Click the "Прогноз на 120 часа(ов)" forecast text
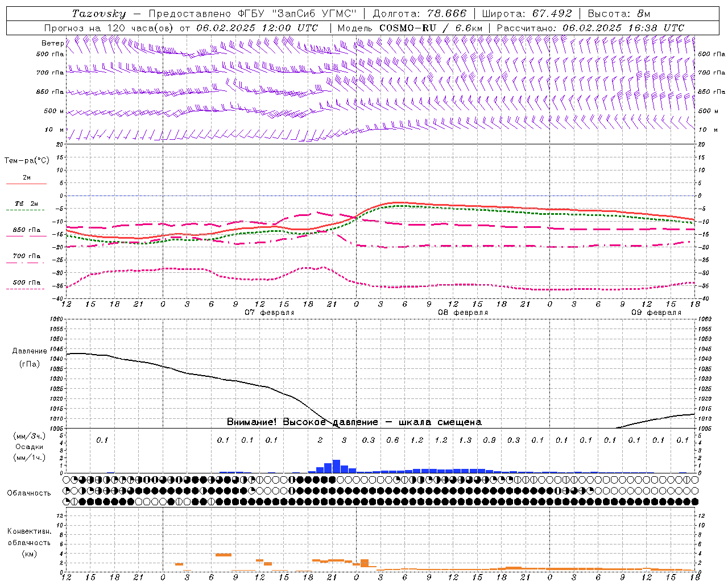 pyautogui.click(x=109, y=27)
